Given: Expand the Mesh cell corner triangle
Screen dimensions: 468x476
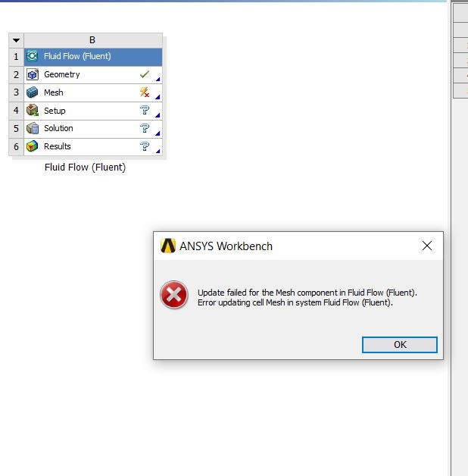Looking at the screenshot, I should tap(158, 97).
